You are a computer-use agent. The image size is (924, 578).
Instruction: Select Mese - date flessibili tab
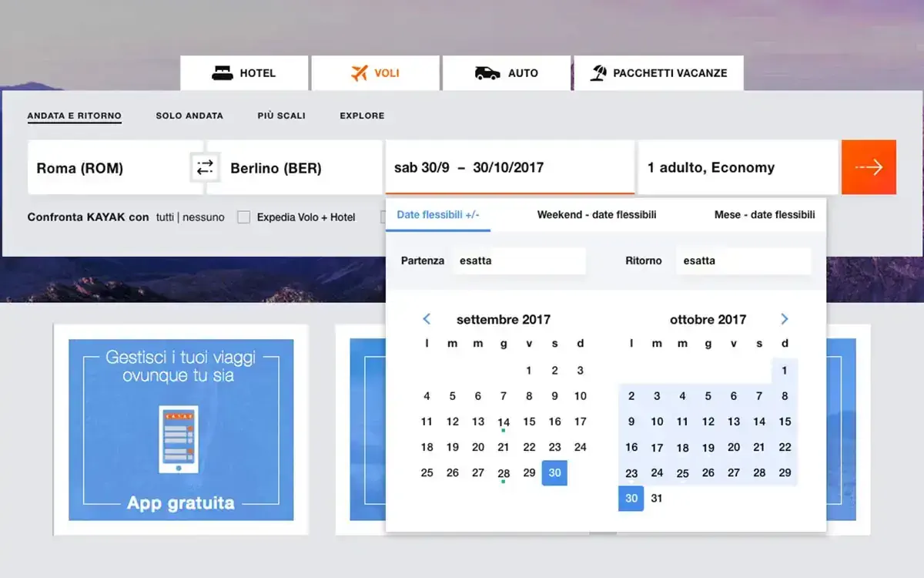(x=765, y=215)
